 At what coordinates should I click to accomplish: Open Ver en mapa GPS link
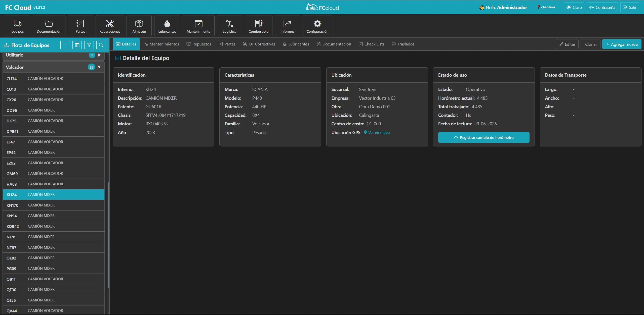tap(377, 132)
